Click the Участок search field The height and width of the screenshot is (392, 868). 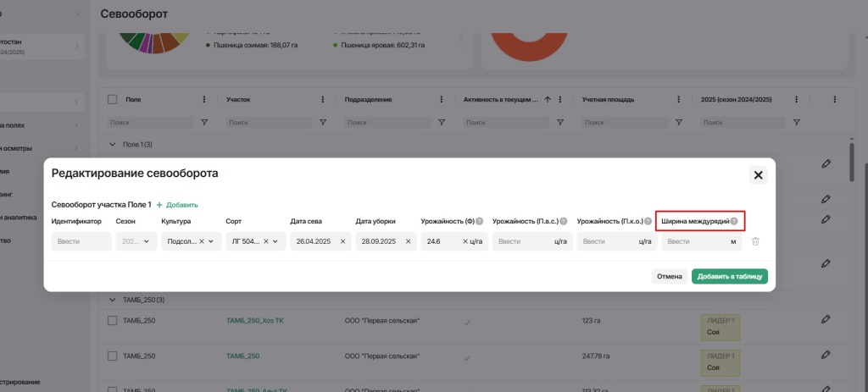(x=269, y=122)
